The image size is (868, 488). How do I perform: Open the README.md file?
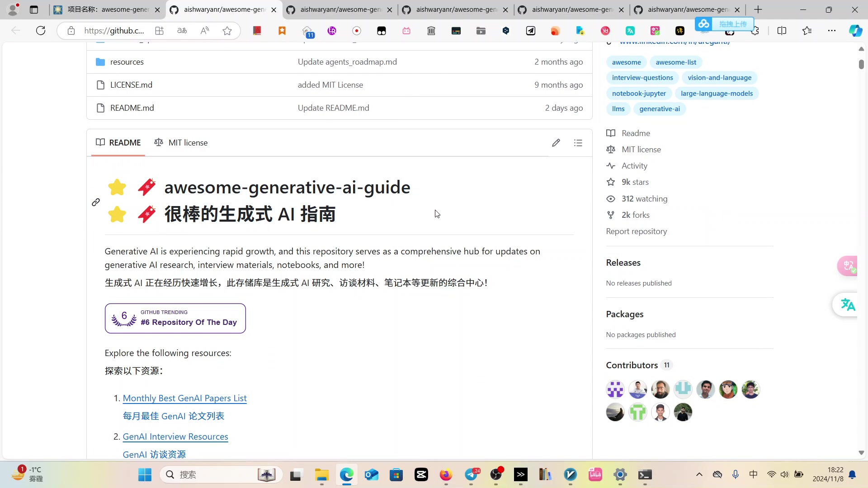132,108
